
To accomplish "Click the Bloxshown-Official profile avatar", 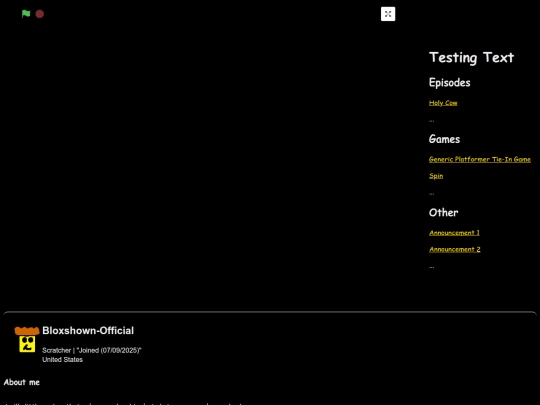I will point(27,340).
